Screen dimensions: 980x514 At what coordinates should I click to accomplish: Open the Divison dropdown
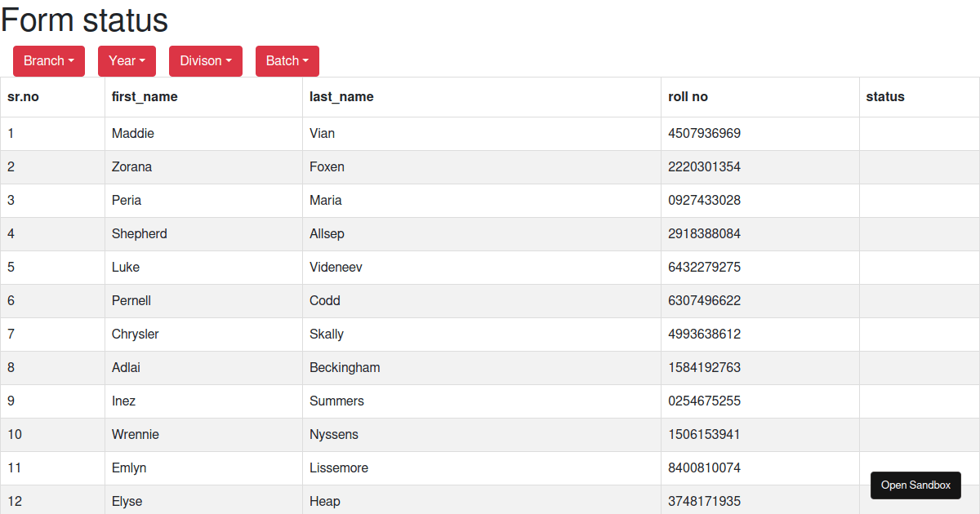[x=205, y=60]
